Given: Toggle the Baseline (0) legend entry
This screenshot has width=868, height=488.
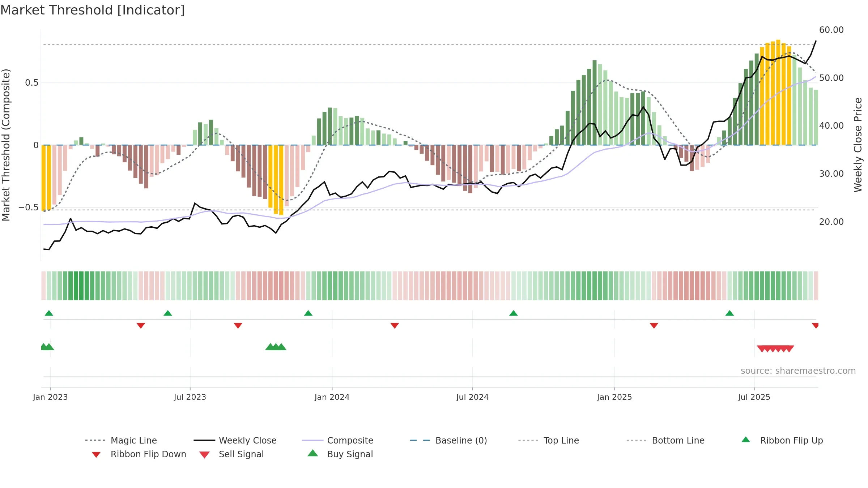Looking at the screenshot, I should coord(448,440).
